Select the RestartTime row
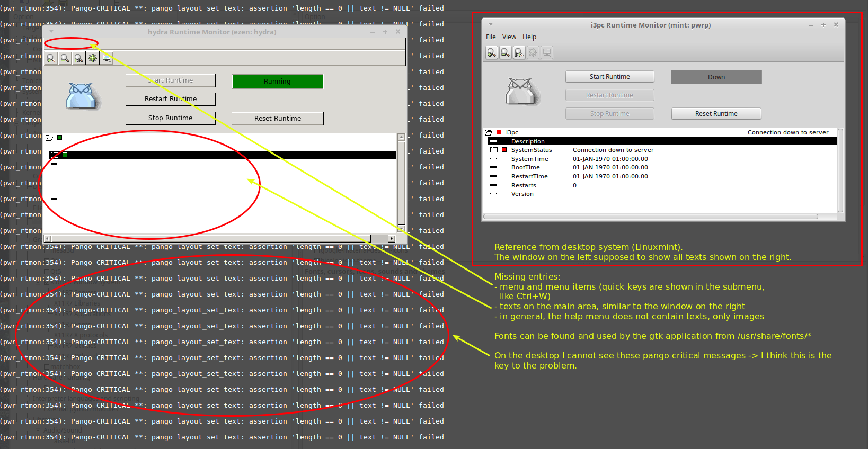The image size is (868, 449). pos(662,176)
